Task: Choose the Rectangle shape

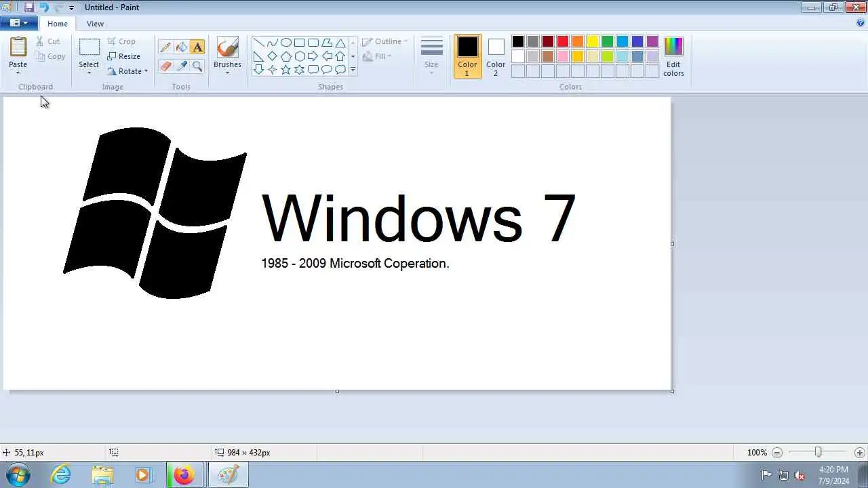Action: pyautogui.click(x=299, y=43)
